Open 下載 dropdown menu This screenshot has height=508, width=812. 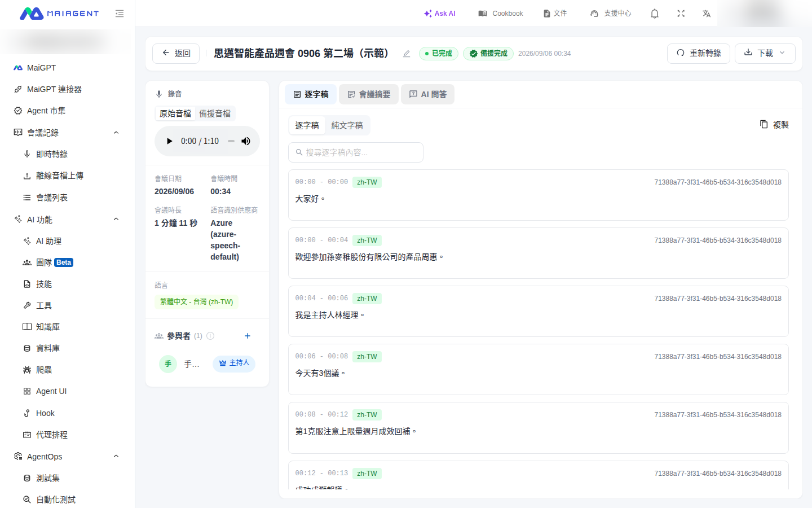(765, 53)
